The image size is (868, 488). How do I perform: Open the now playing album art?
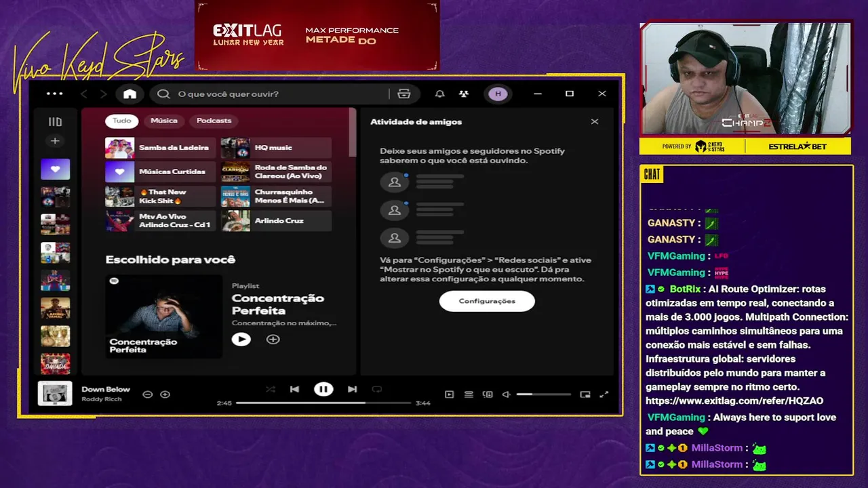(x=55, y=394)
